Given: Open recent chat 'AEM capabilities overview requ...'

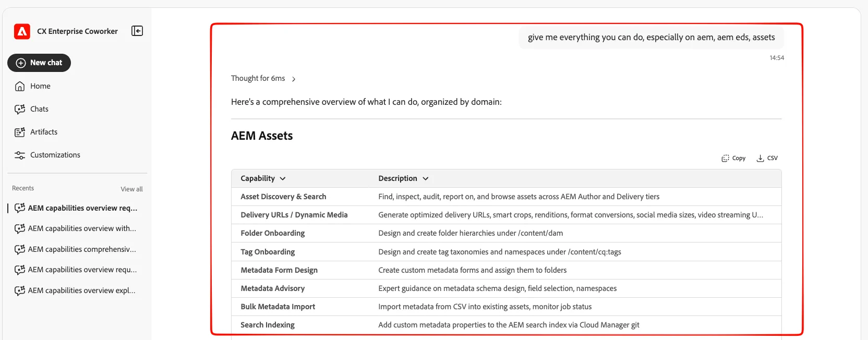Looking at the screenshot, I should pos(76,270).
